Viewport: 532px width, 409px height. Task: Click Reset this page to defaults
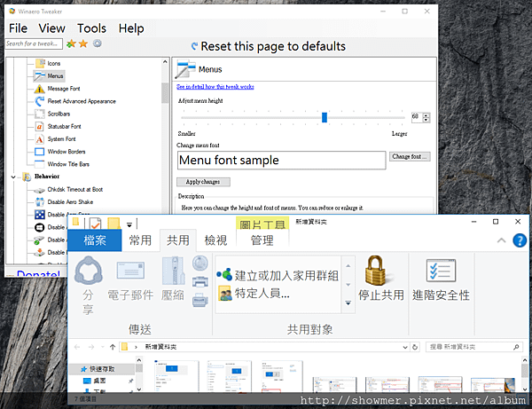coord(269,46)
